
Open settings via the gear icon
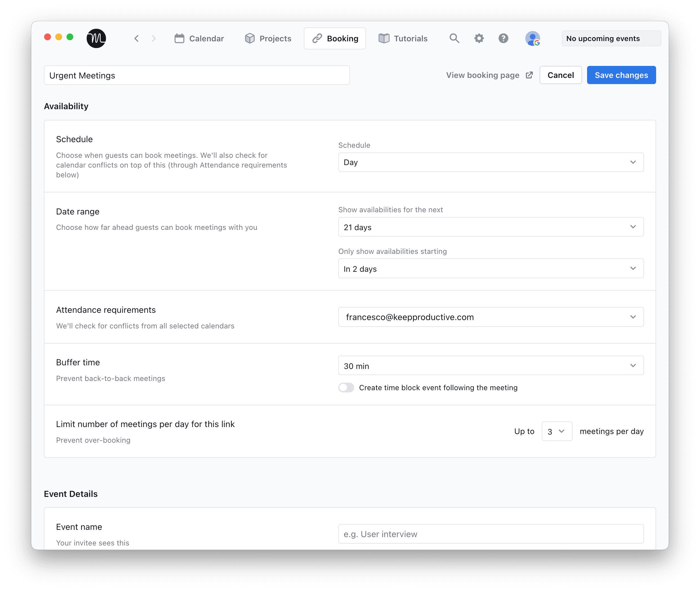(x=479, y=38)
